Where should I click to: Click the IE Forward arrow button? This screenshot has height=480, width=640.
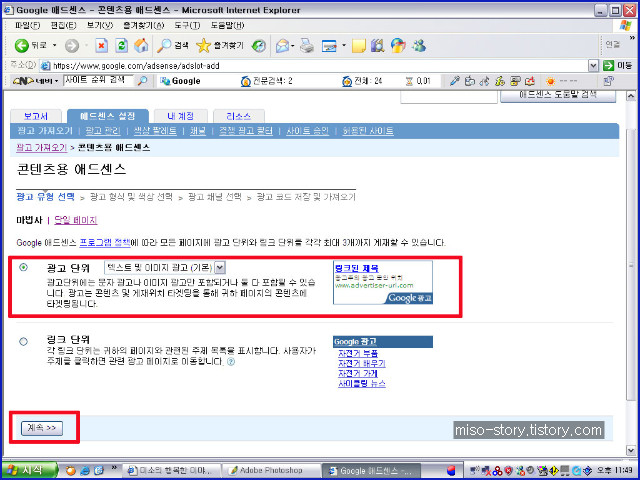click(x=72, y=45)
